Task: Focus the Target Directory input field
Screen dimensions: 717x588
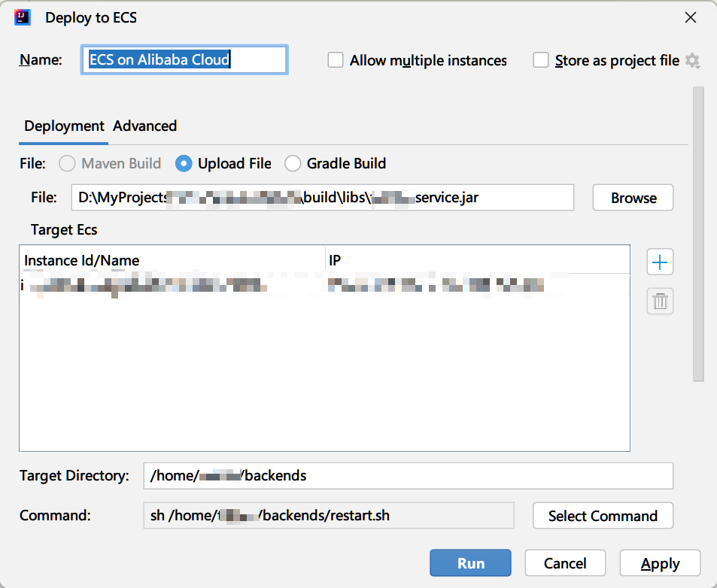Action: 408,475
